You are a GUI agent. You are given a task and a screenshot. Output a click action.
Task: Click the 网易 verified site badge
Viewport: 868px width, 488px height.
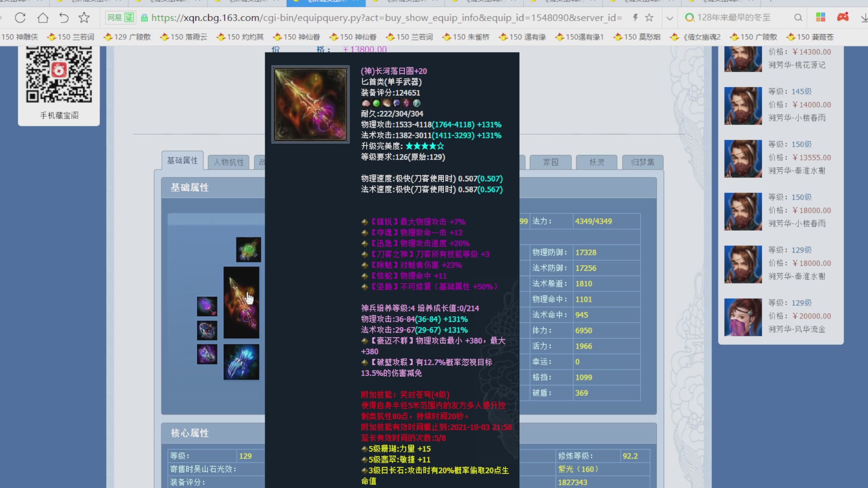coord(120,18)
